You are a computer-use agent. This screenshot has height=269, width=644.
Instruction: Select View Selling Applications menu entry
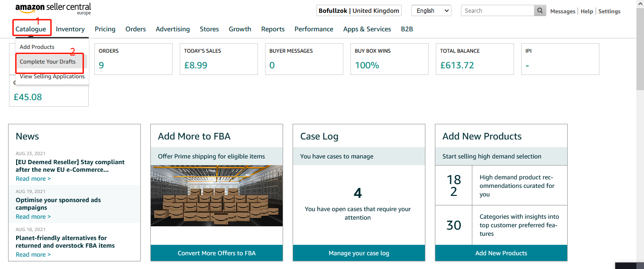point(52,76)
